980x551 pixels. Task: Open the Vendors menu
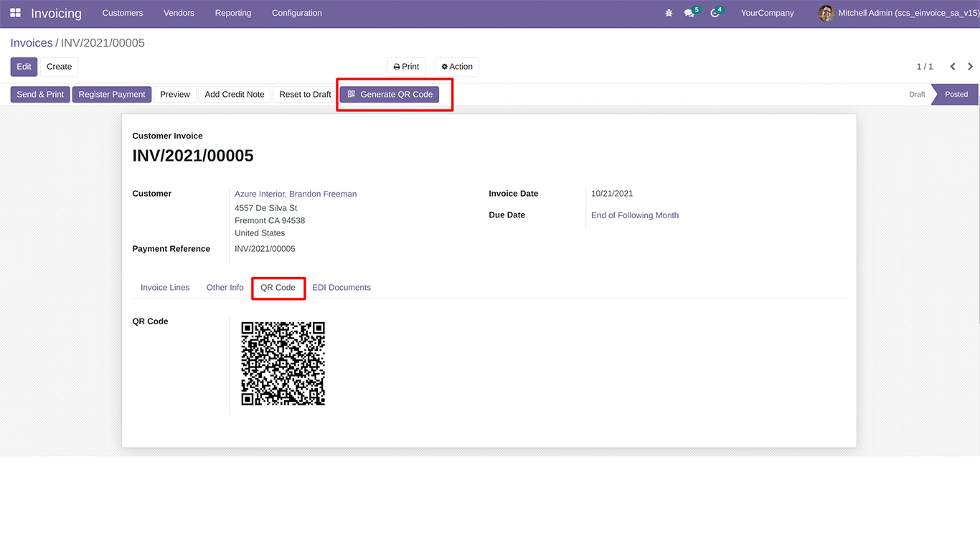179,13
